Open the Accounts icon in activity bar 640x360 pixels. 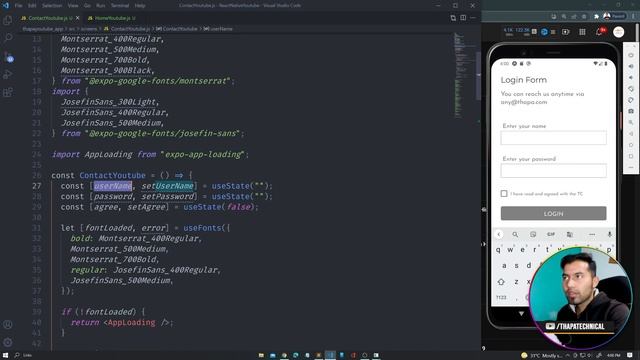(8, 324)
